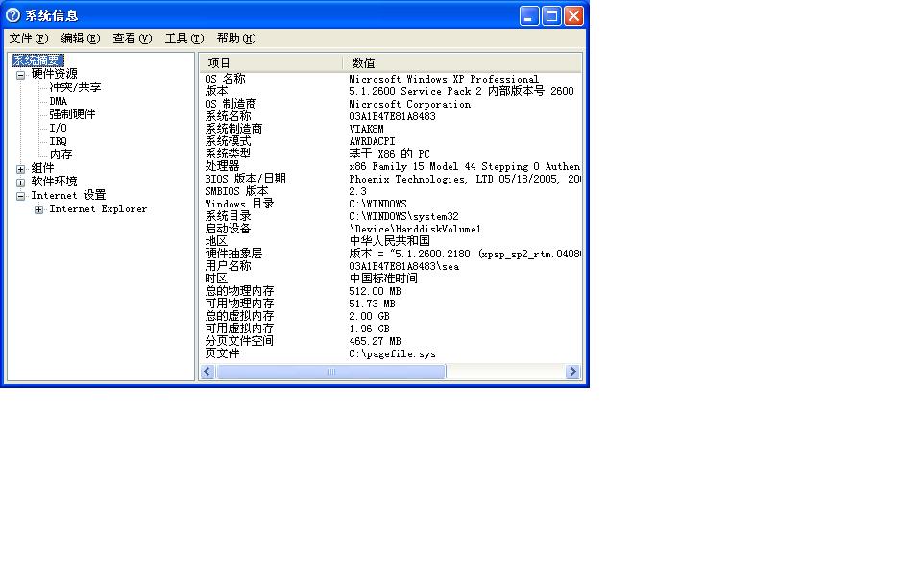Click the 系统制造商 row
Image resolution: width=924 pixels, height=585 pixels.
(x=391, y=129)
